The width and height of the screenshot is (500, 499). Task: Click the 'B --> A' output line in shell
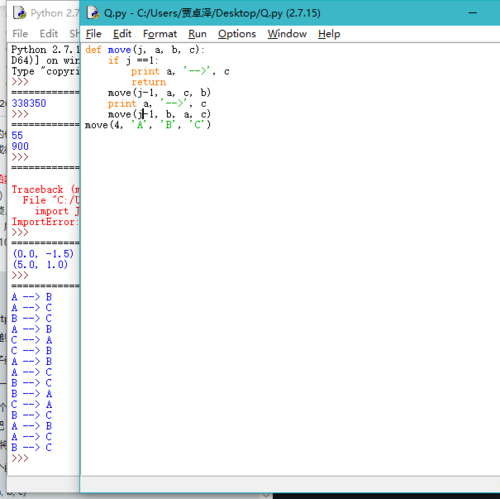click(x=32, y=393)
